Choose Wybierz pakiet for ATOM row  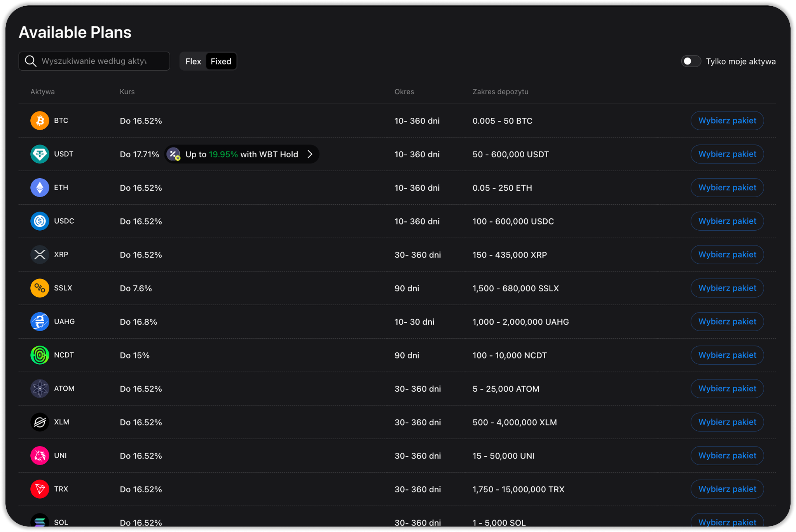(727, 389)
